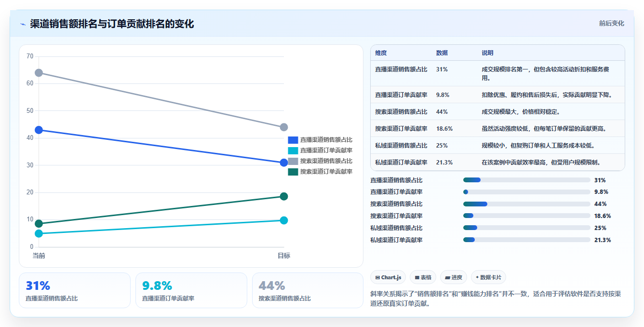Click the description 成交规模最大，价格相对稳定。
644x327 pixels.
pos(521,112)
